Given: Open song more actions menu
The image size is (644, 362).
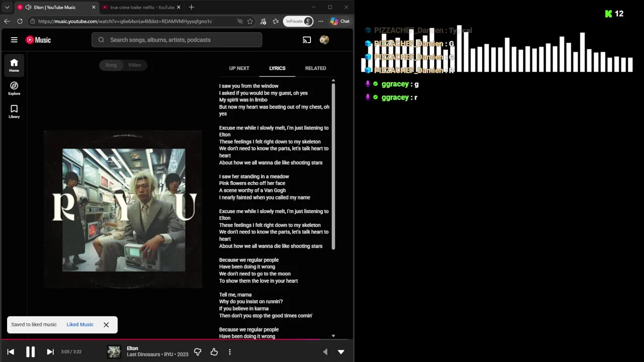Looking at the screenshot, I should point(230,352).
